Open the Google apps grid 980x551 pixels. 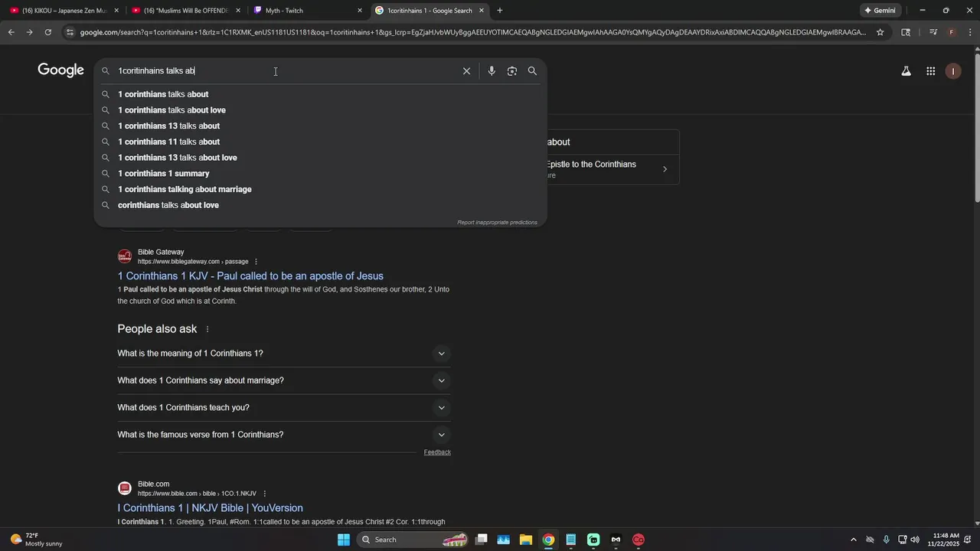[931, 71]
